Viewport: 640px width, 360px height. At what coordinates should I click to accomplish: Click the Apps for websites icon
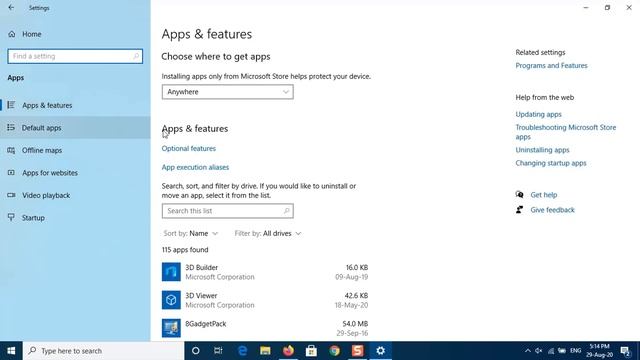pyautogui.click(x=11, y=173)
